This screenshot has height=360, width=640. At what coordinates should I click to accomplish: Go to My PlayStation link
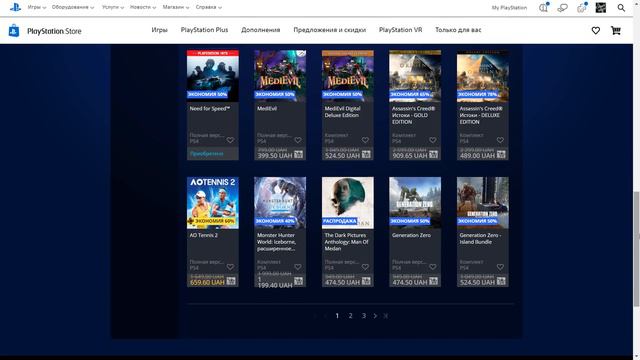click(509, 7)
